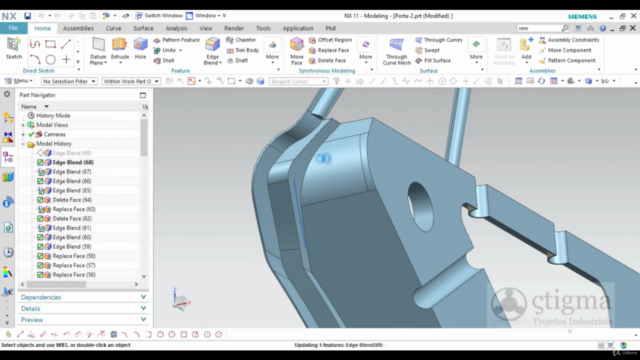Collapse the Model History node
Image resolution: width=640 pixels, height=360 pixels.
(x=23, y=144)
